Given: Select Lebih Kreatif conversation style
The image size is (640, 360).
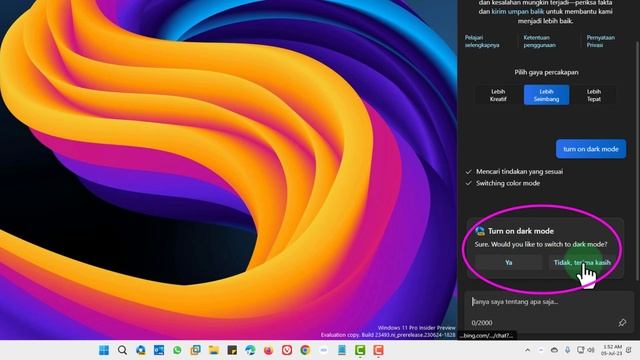Looking at the screenshot, I should click(498, 95).
